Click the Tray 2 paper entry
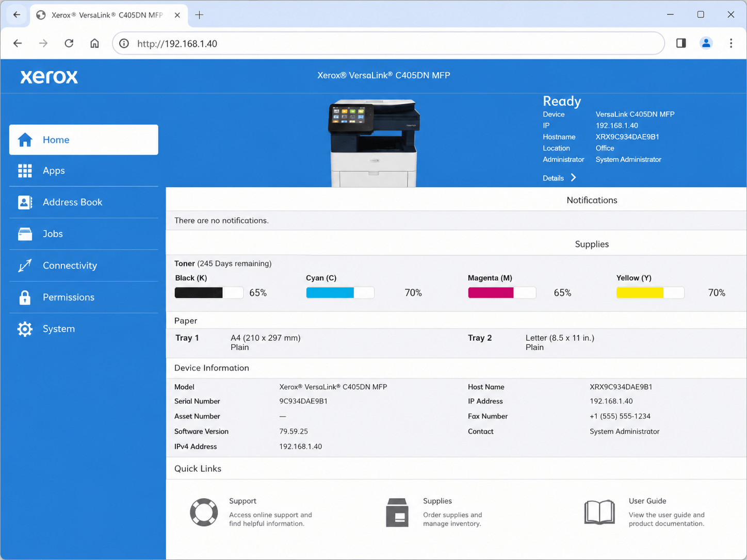Image resolution: width=747 pixels, height=560 pixels. pyautogui.click(x=531, y=342)
